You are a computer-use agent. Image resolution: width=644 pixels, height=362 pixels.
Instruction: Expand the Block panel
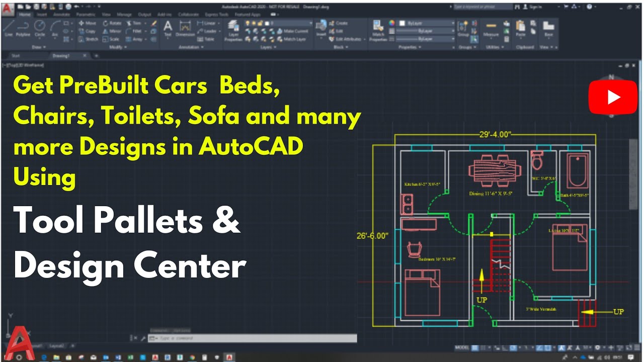tap(341, 47)
